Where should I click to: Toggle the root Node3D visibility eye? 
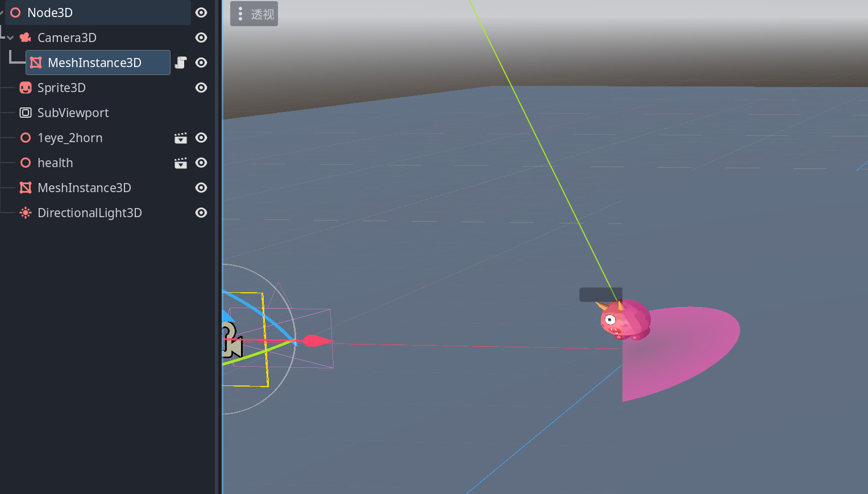point(201,13)
